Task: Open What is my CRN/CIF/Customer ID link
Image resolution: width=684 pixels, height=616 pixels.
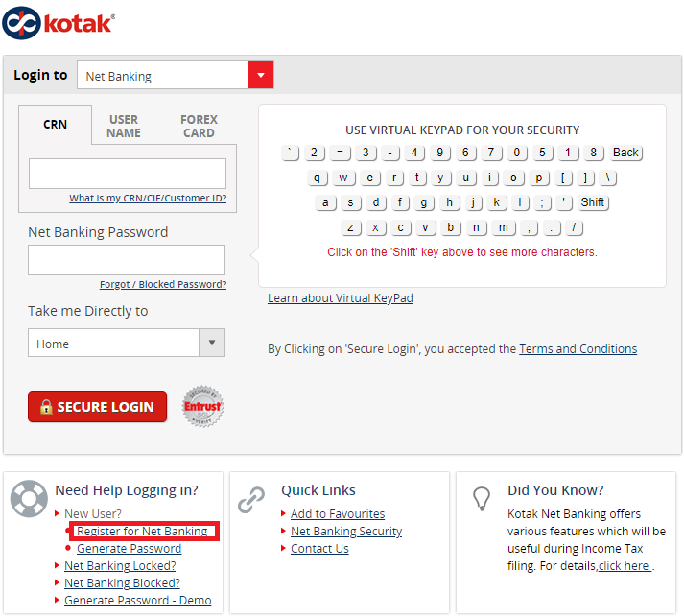Action: [148, 198]
